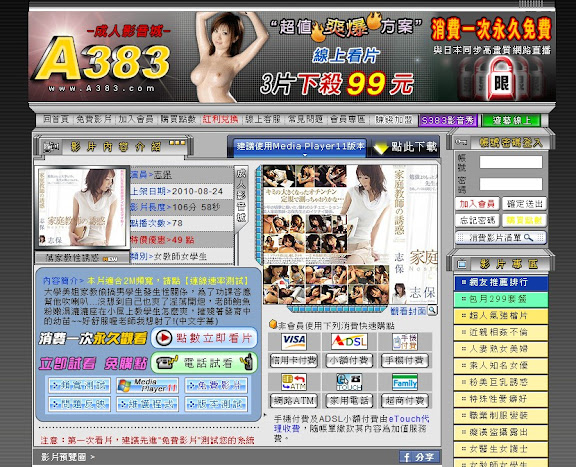
Task: Click the 小額付費 button
Action: point(349,360)
